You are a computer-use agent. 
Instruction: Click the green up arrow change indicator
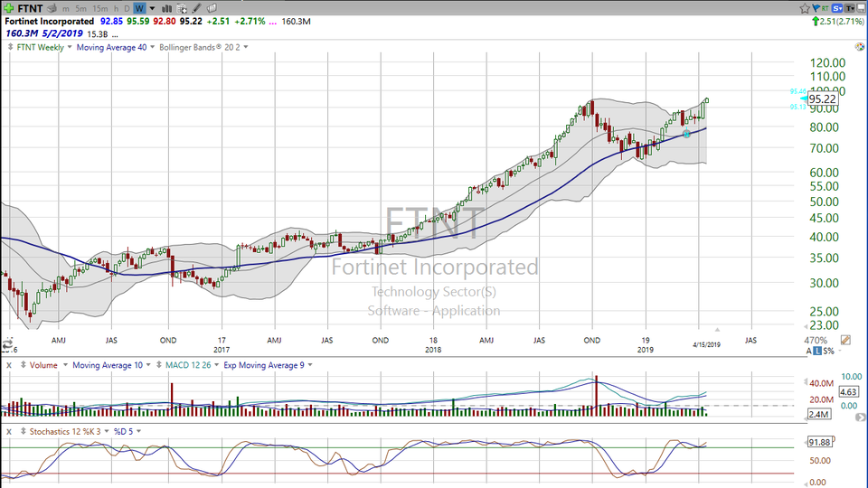(x=815, y=22)
